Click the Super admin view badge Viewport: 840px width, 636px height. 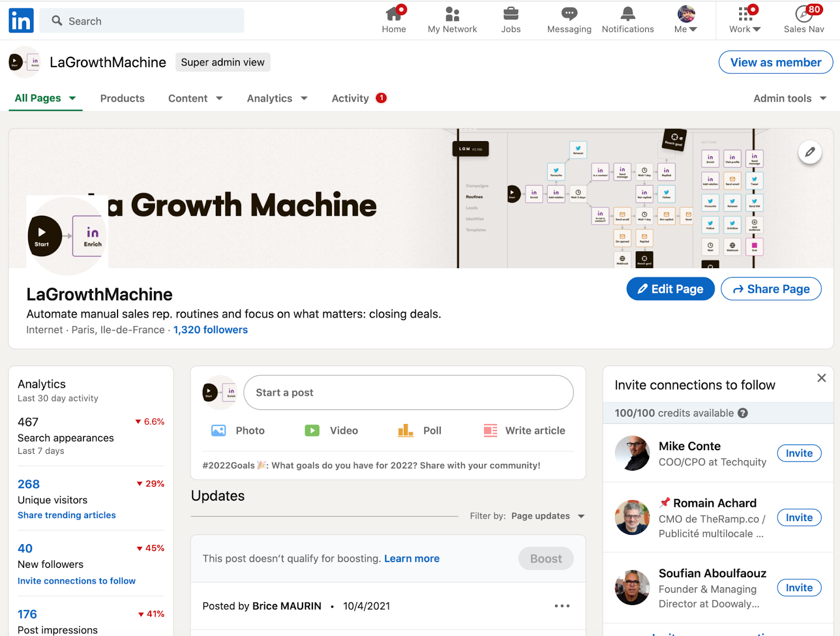click(223, 62)
